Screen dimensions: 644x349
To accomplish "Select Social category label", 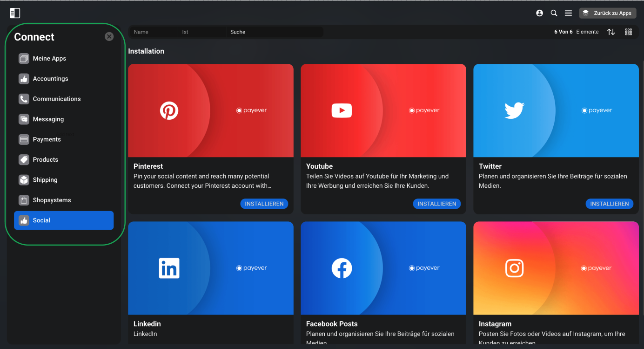I will click(41, 220).
